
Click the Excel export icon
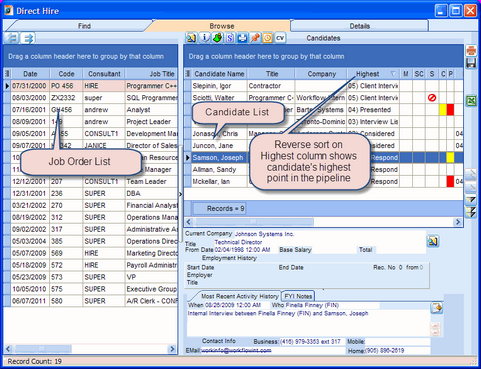pos(471,100)
